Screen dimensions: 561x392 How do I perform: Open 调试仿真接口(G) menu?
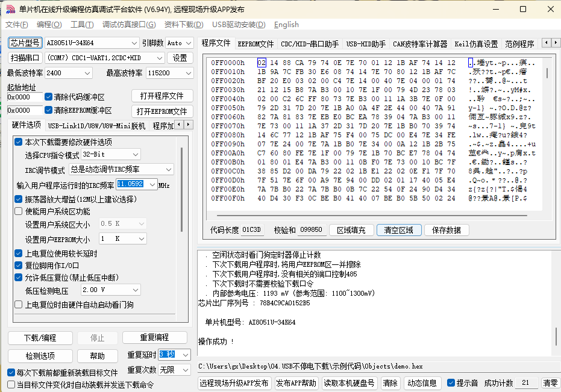coord(129,25)
